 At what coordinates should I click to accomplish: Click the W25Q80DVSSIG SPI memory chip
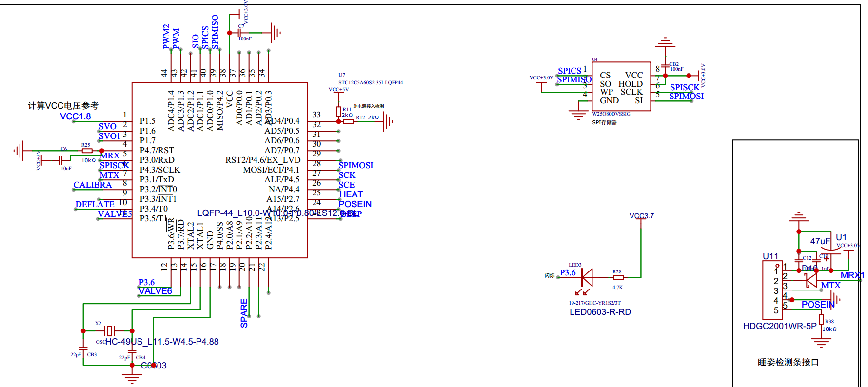(x=621, y=86)
